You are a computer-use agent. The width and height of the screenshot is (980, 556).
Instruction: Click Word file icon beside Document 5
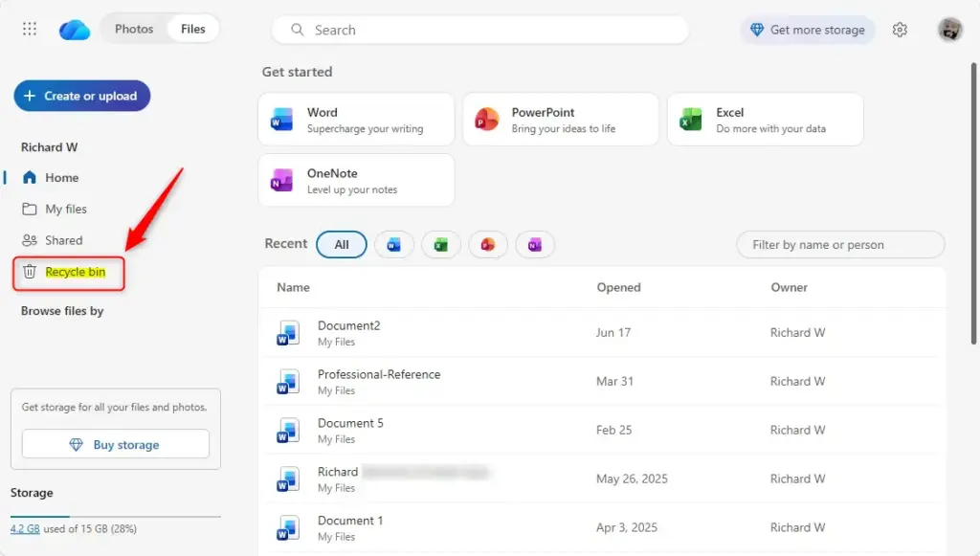[288, 431]
